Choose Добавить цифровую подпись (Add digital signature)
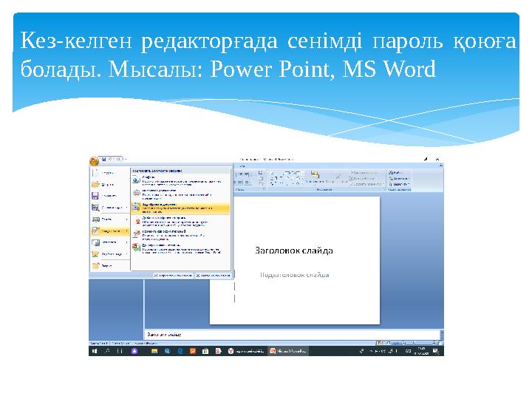 [181, 222]
